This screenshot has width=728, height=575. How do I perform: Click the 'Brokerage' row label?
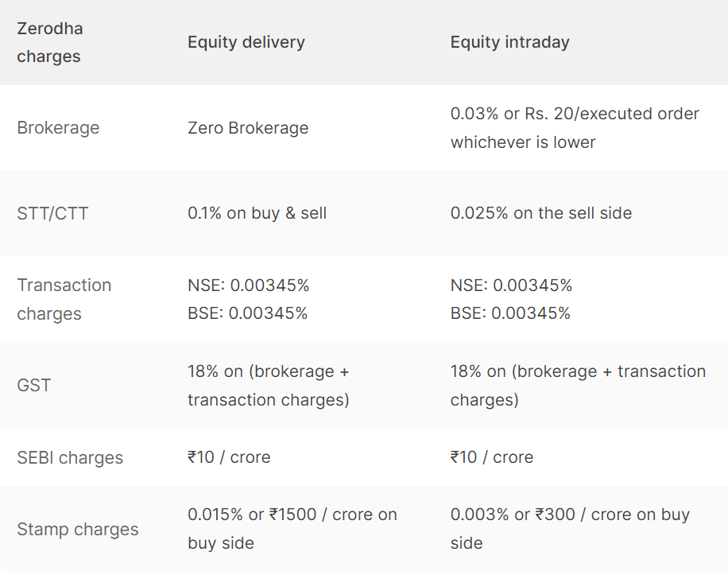tap(58, 128)
